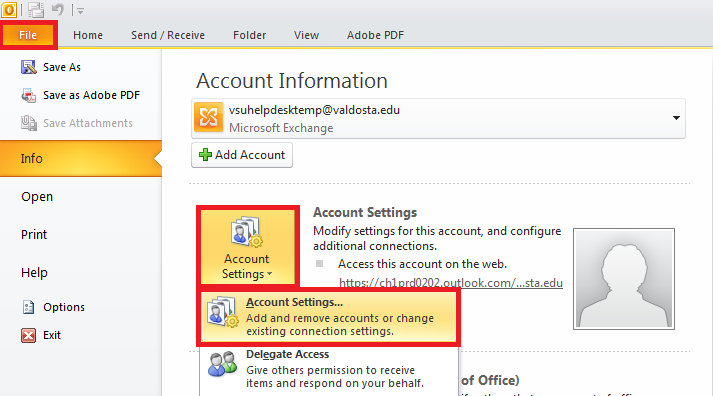
Task: Click the Account Information heading
Action: [292, 81]
